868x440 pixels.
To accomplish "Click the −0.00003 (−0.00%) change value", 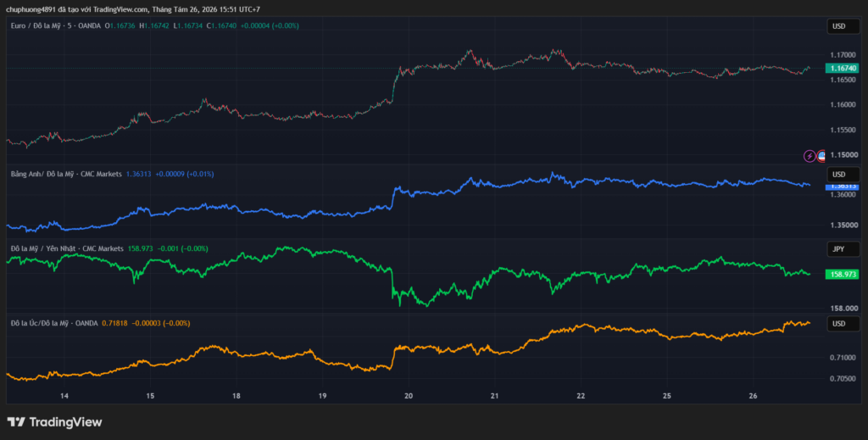I will [x=161, y=323].
